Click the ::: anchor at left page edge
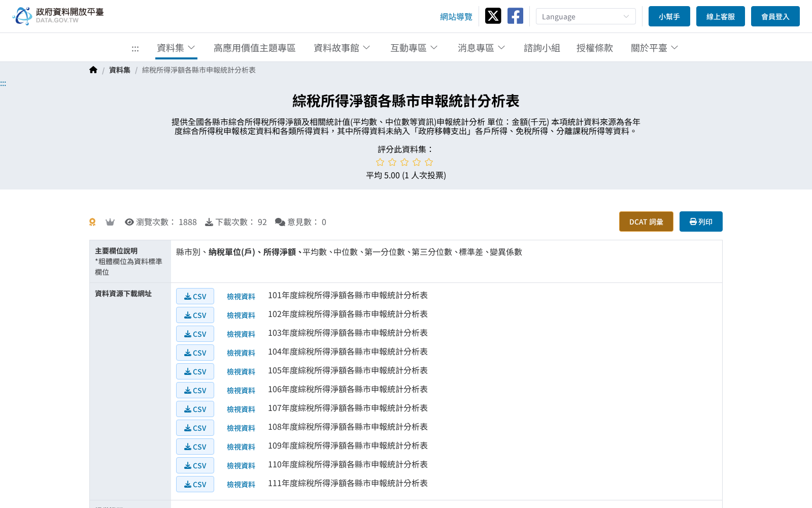 [3, 84]
